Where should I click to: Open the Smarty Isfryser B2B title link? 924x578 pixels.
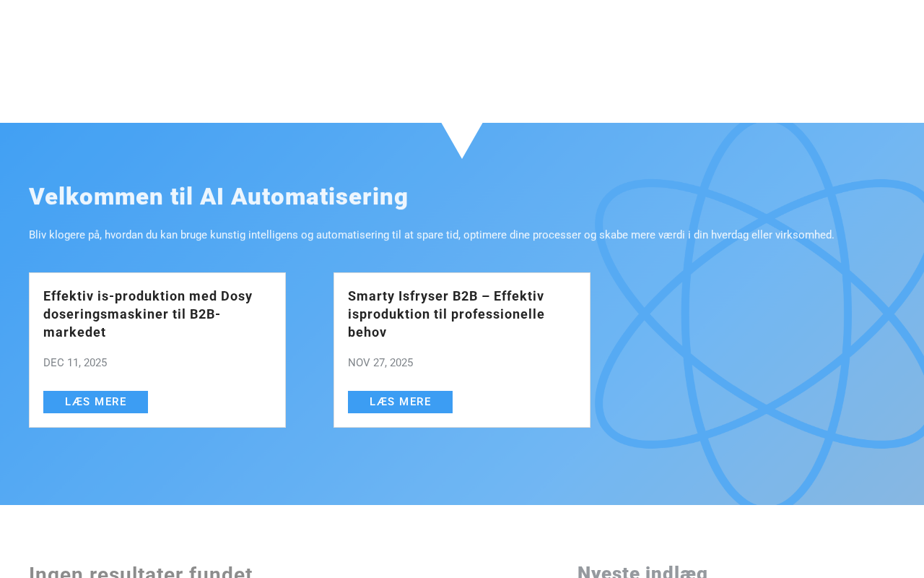[446, 314]
